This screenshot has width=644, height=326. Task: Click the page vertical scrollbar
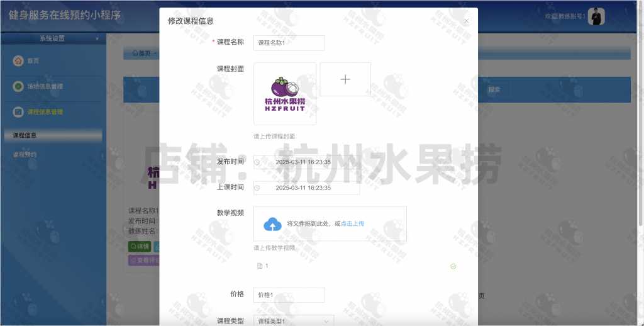click(641, 113)
